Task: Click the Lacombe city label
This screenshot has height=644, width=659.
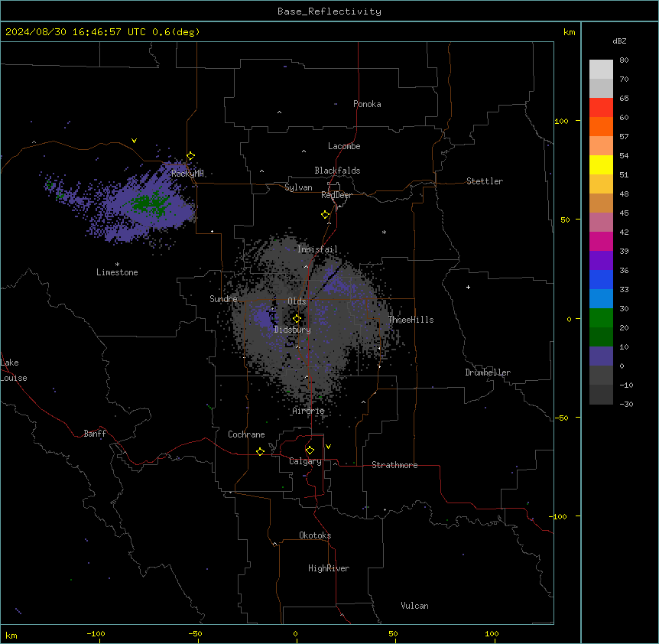Action: (344, 146)
